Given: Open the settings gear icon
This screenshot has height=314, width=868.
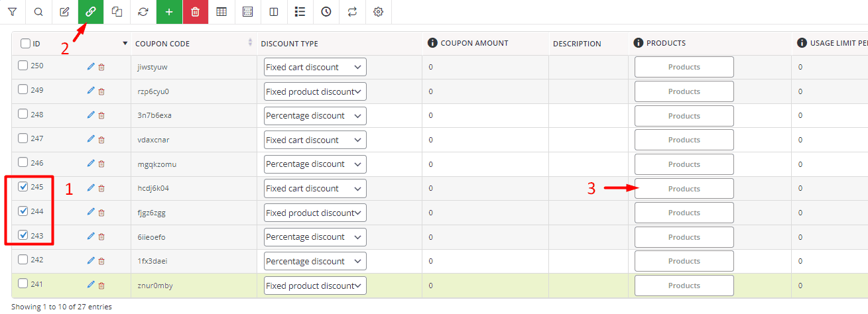Looking at the screenshot, I should pos(378,12).
